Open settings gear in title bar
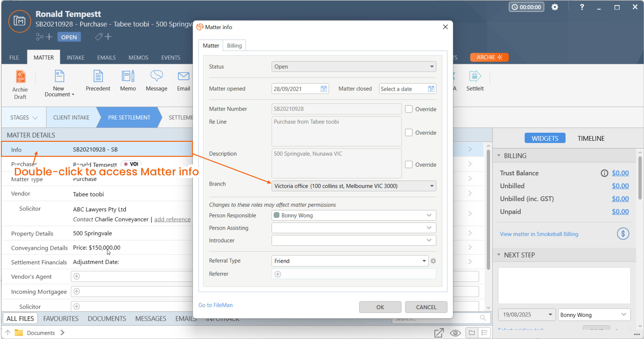The width and height of the screenshot is (644, 339). [555, 7]
